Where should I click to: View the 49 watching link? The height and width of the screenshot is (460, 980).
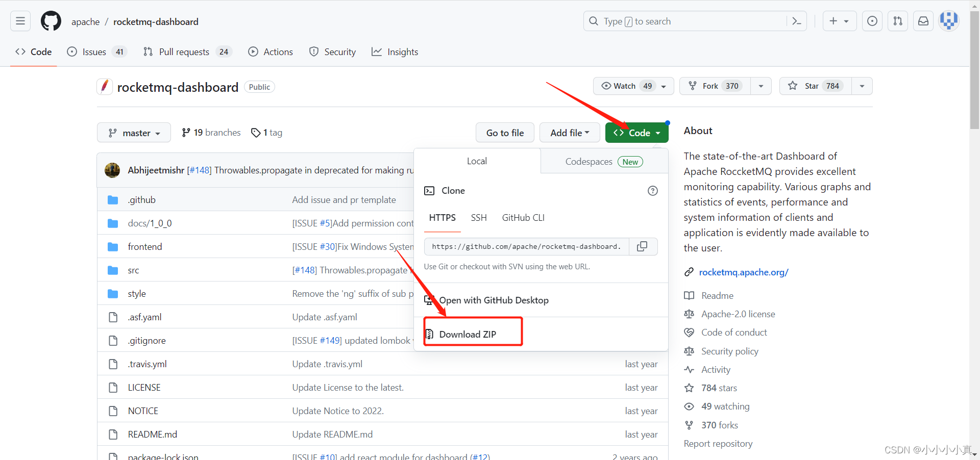pyautogui.click(x=725, y=406)
